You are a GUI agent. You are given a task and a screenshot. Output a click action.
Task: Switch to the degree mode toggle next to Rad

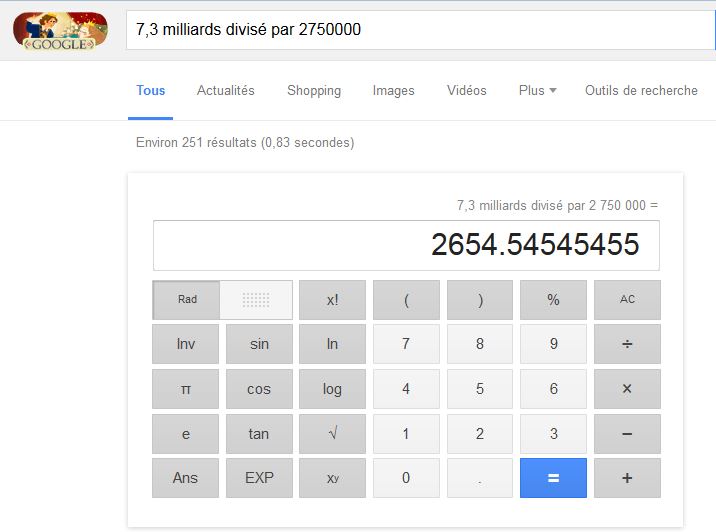click(x=256, y=300)
